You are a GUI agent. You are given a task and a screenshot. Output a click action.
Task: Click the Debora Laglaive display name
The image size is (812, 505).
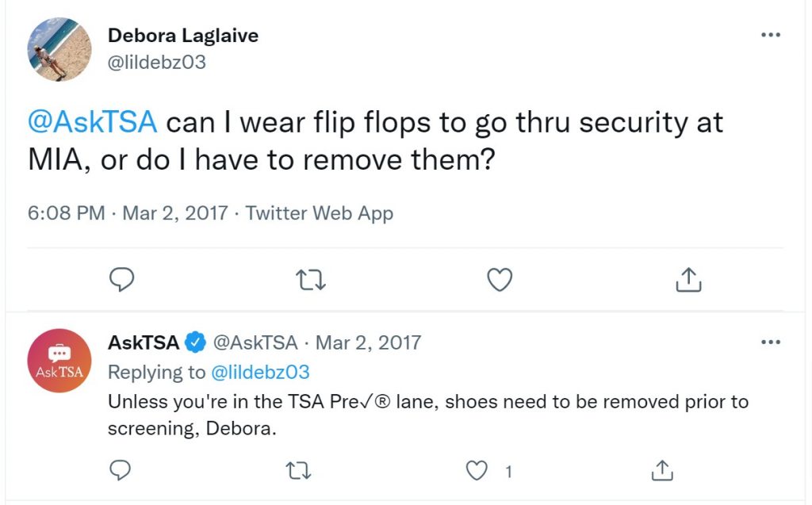pos(183,35)
